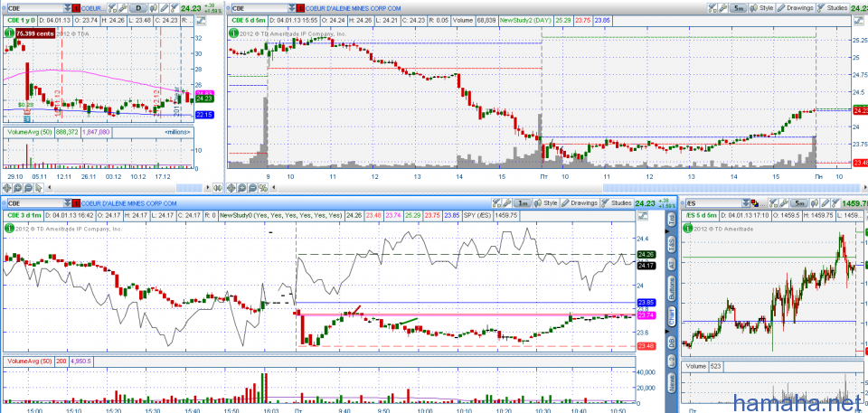Open quick settings icon in daily CDE chart
Screen dimensions: 868x413
(x=112, y=8)
